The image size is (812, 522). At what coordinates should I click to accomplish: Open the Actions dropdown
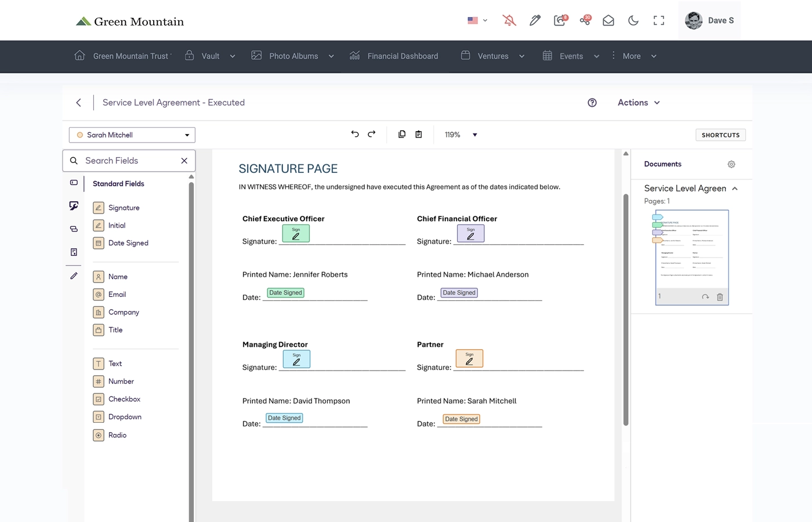tap(639, 103)
